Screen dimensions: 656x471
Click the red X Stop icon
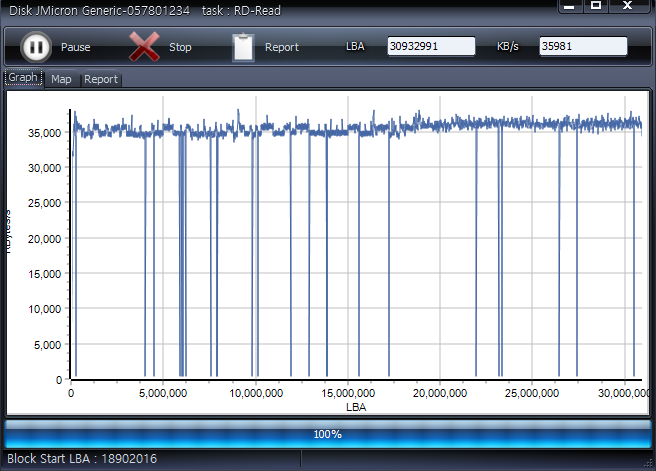[x=145, y=46]
